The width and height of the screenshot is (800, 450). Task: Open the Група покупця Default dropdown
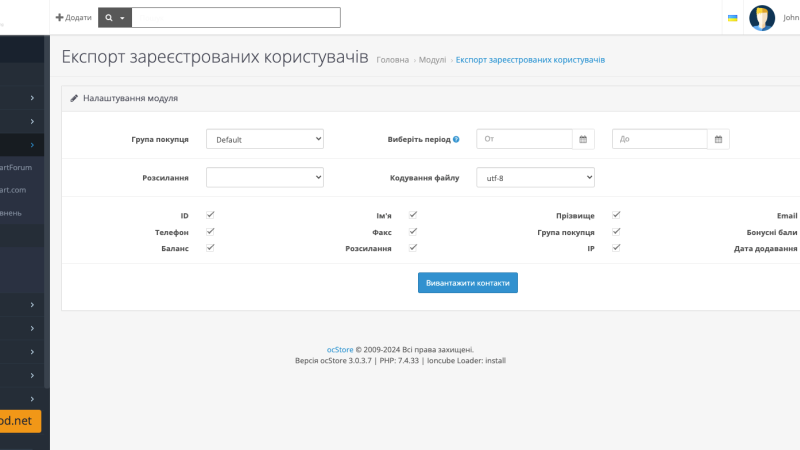tap(265, 139)
